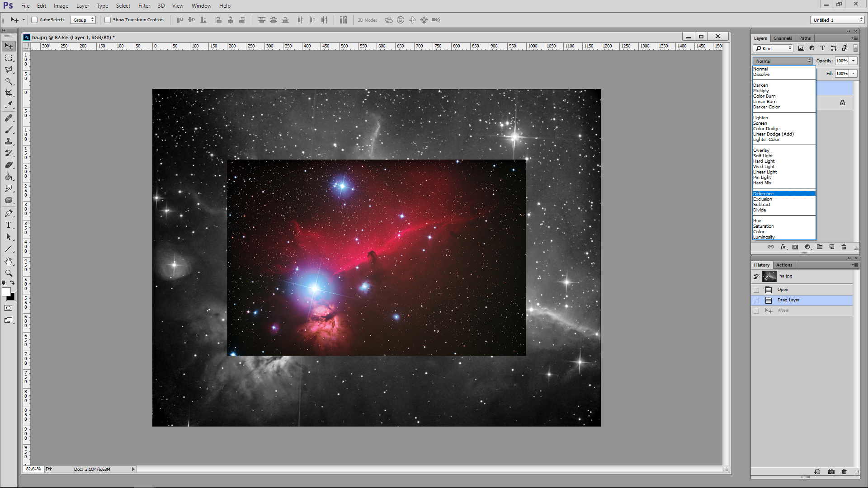Swap foreground and background colors
The height and width of the screenshot is (488, 868).
pos(12,283)
